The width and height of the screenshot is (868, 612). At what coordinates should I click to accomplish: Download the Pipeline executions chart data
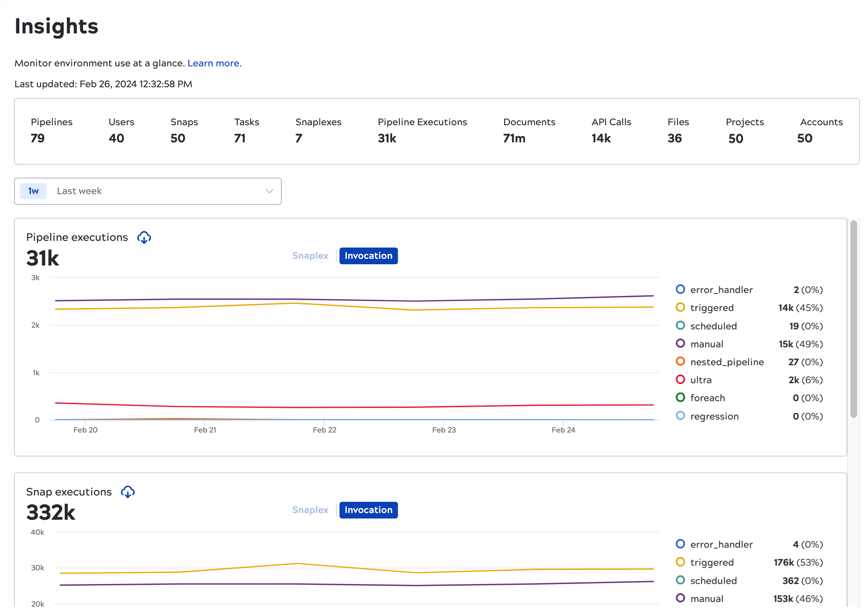click(x=144, y=238)
